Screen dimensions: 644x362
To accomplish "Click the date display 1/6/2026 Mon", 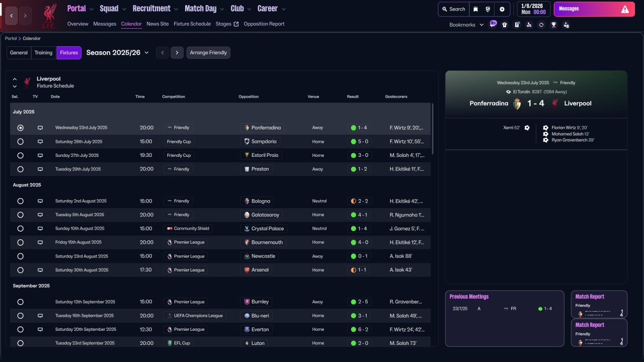I will click(534, 9).
